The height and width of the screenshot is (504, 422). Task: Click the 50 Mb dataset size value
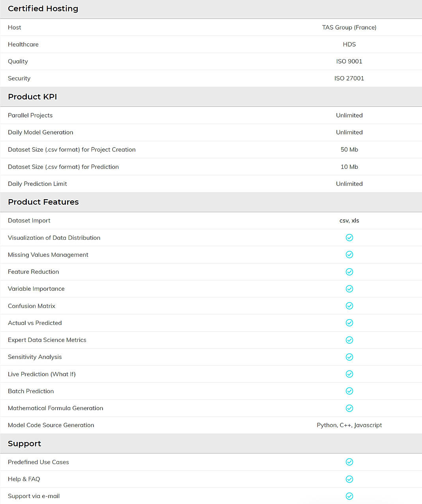click(x=349, y=149)
